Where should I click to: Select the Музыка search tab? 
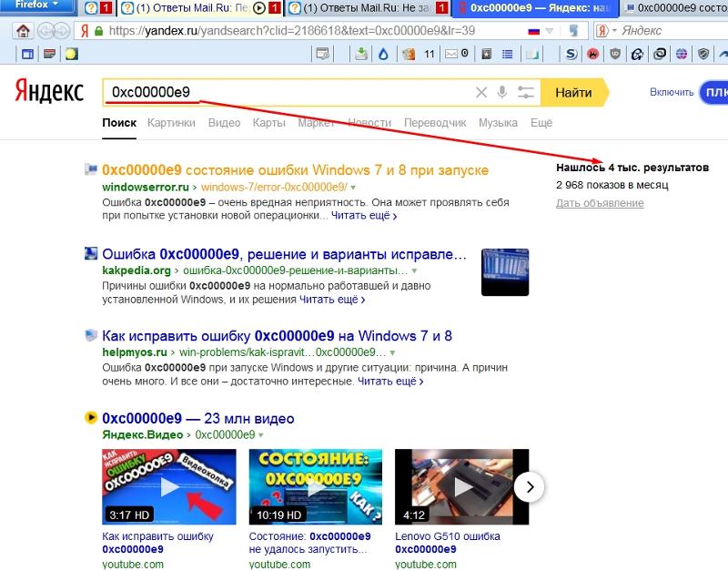[498, 123]
